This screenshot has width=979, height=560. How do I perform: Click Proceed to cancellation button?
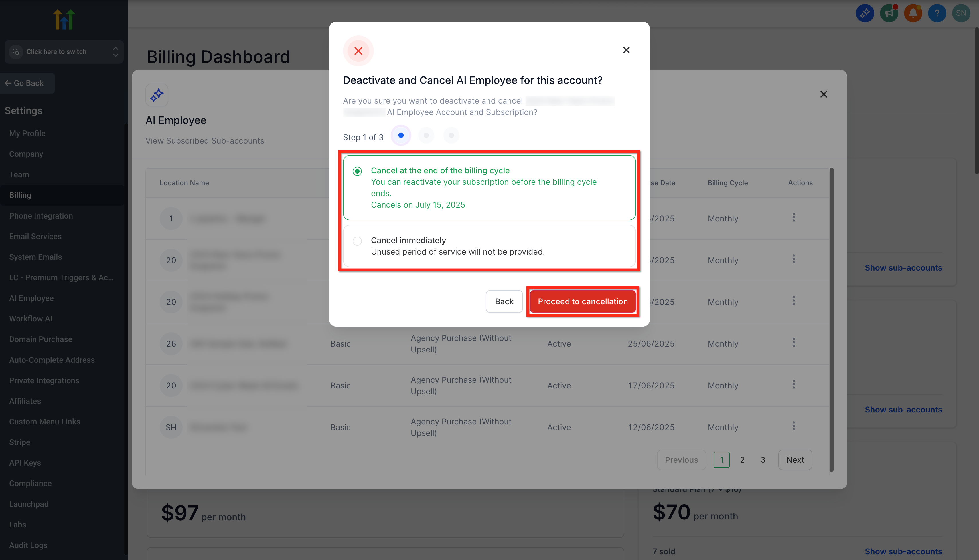(x=583, y=301)
